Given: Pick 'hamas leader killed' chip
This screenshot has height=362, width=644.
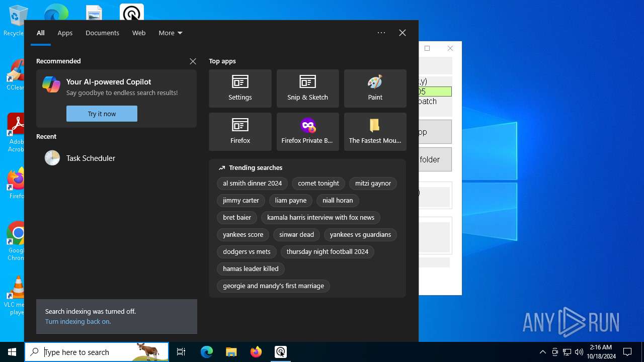Looking at the screenshot, I should click(x=251, y=269).
